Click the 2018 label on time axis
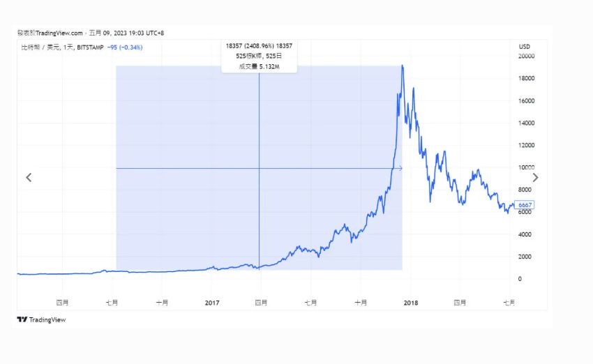The width and height of the screenshot is (593, 364). [411, 303]
